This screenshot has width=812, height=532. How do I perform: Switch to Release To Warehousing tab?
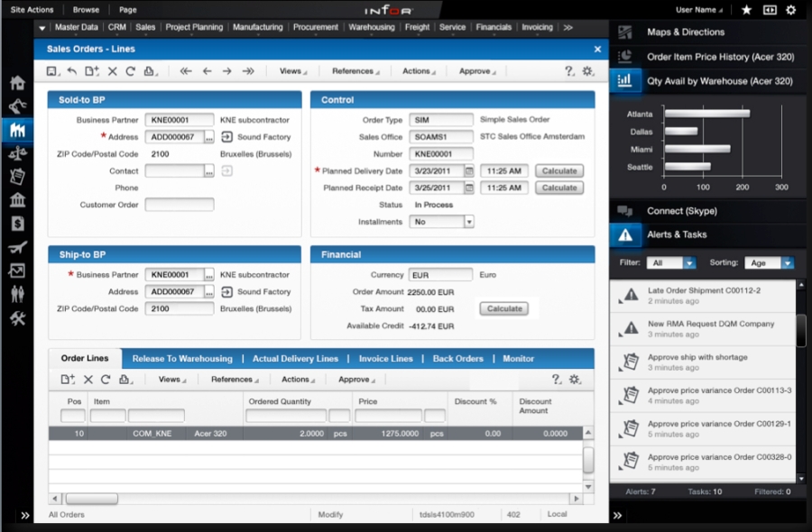pyautogui.click(x=182, y=359)
